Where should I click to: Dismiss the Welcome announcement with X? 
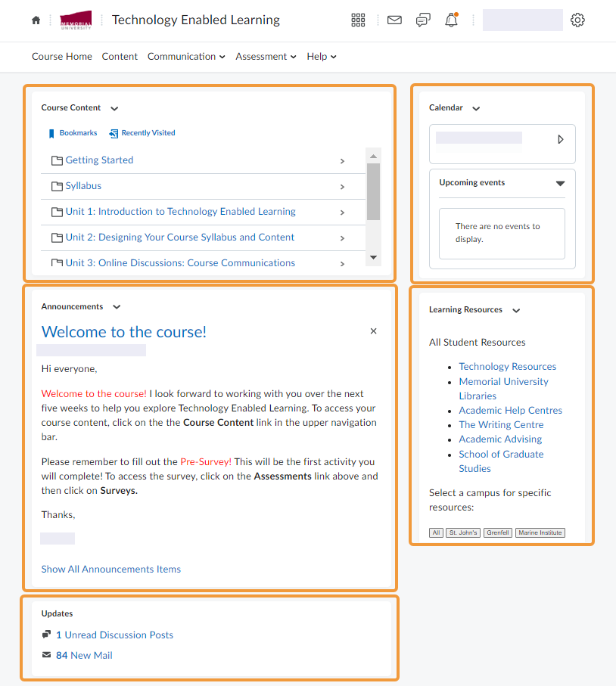(373, 331)
